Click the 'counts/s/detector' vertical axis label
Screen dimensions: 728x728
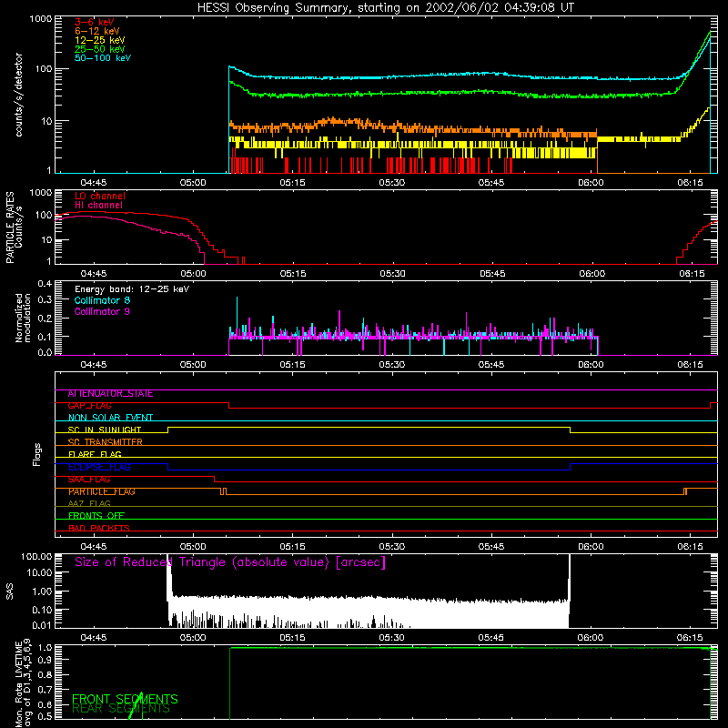19,95
